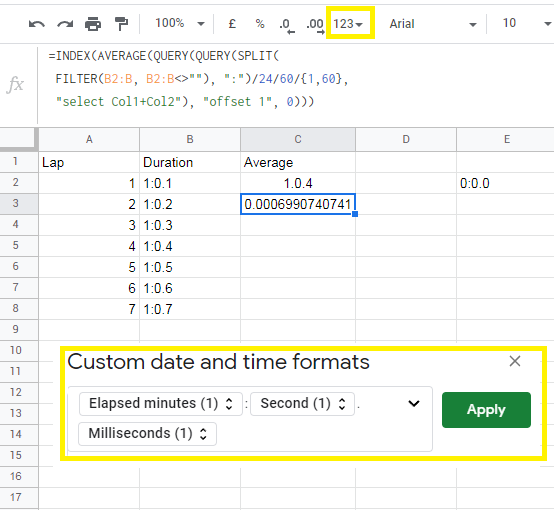The image size is (554, 510).
Task: Increase decimal places with .00 icon
Action: tap(315, 25)
